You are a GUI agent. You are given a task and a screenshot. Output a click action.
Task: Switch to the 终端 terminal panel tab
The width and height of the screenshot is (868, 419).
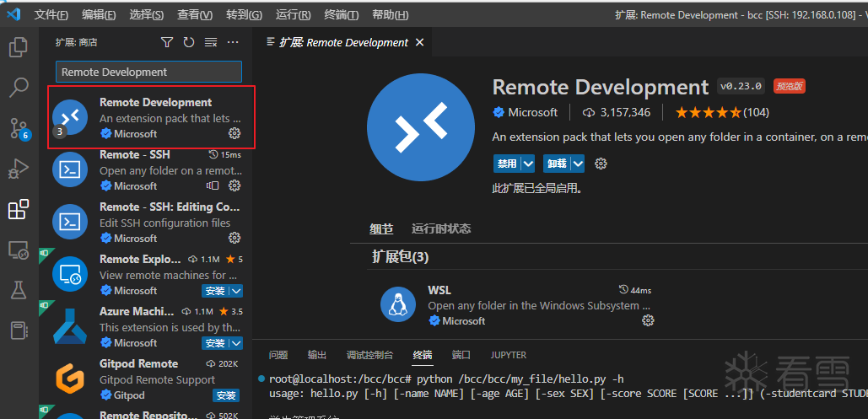[x=423, y=355]
